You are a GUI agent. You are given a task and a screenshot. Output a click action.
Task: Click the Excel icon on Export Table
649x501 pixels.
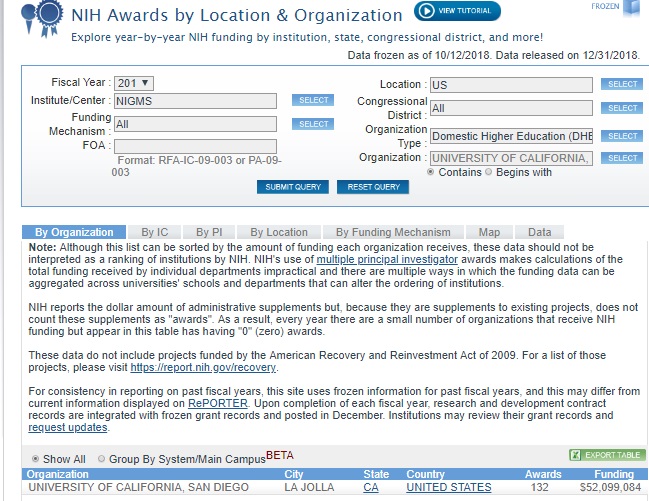coord(575,455)
